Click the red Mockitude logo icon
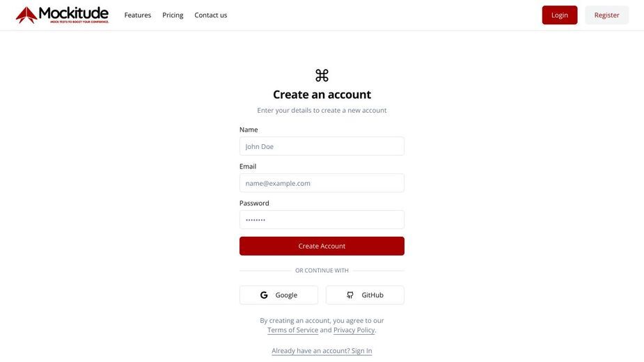Screen dimensions: 644x362 point(26,15)
